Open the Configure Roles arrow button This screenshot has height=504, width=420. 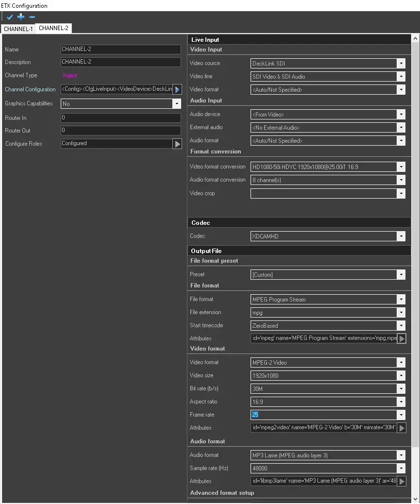pyautogui.click(x=177, y=144)
